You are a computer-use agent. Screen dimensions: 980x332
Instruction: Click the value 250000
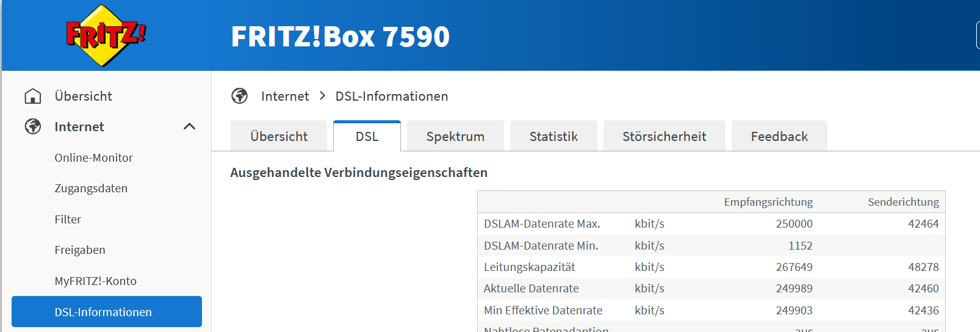click(x=794, y=224)
